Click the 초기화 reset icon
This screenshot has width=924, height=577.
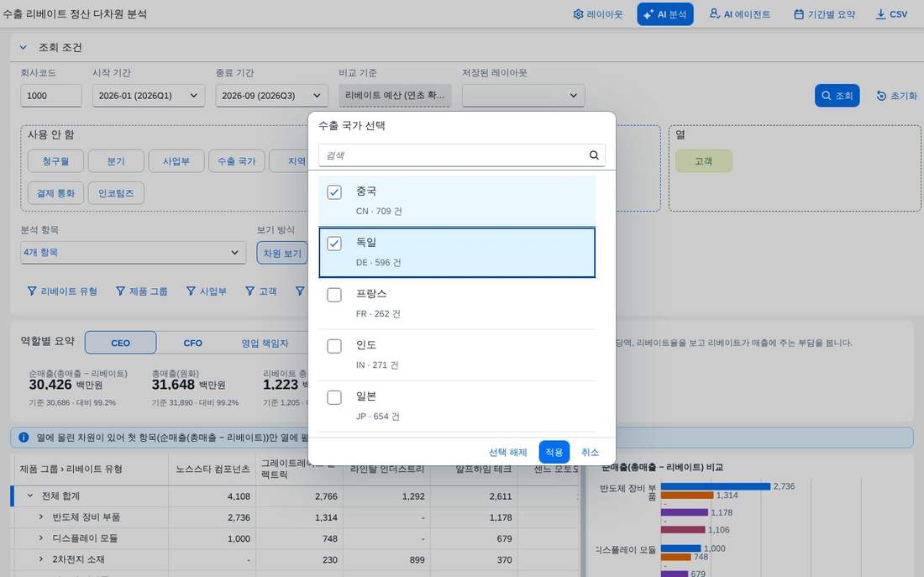point(881,96)
